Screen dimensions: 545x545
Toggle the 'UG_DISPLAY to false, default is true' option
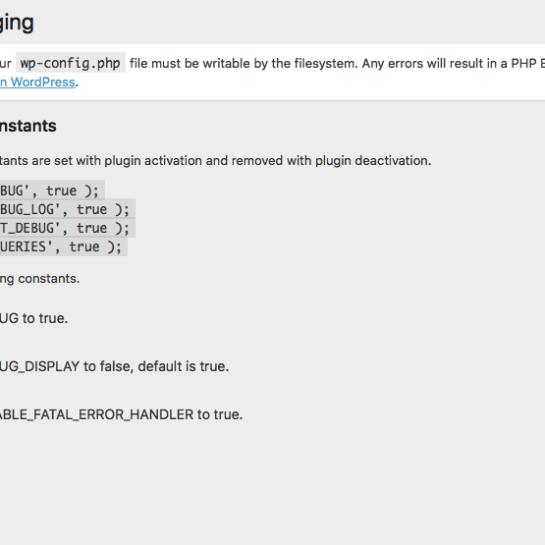coord(114,366)
